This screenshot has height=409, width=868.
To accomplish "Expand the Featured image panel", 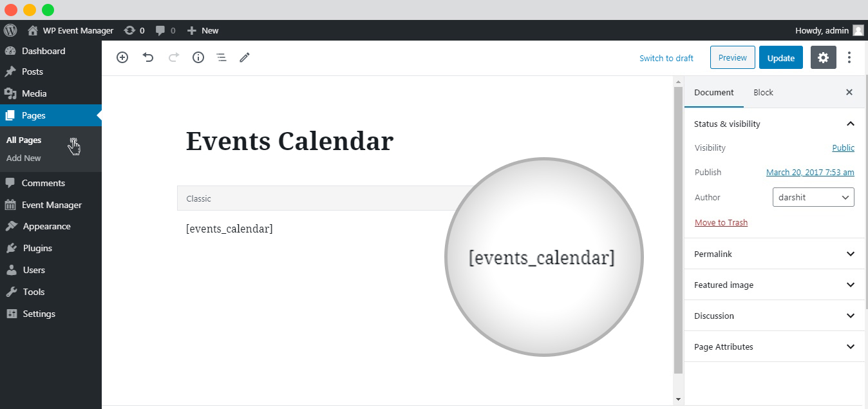I will (x=775, y=285).
